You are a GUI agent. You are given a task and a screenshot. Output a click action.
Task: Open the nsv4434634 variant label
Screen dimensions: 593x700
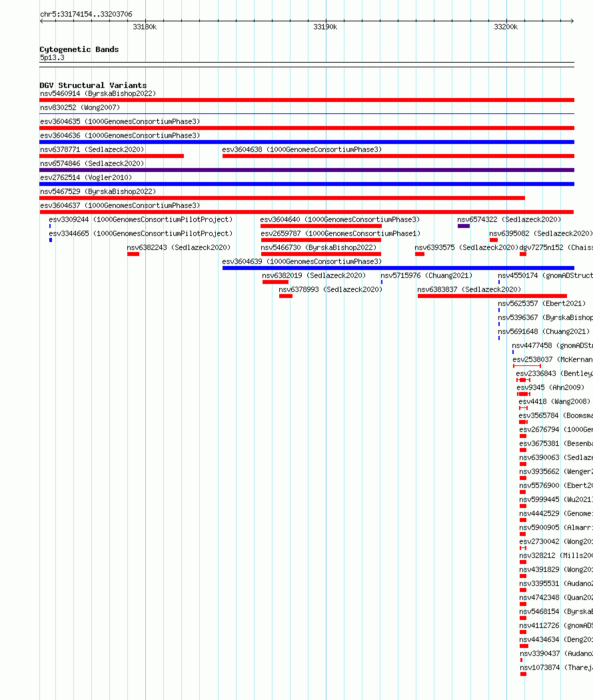[556, 639]
